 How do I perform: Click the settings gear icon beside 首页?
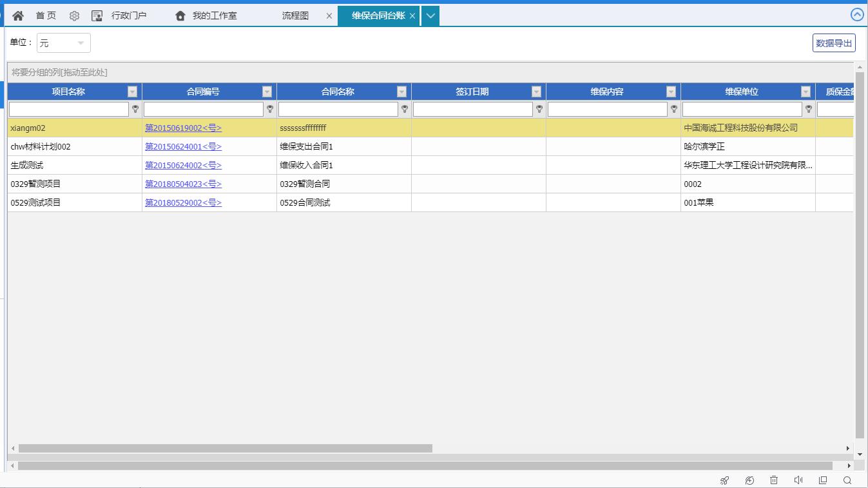pyautogui.click(x=74, y=15)
